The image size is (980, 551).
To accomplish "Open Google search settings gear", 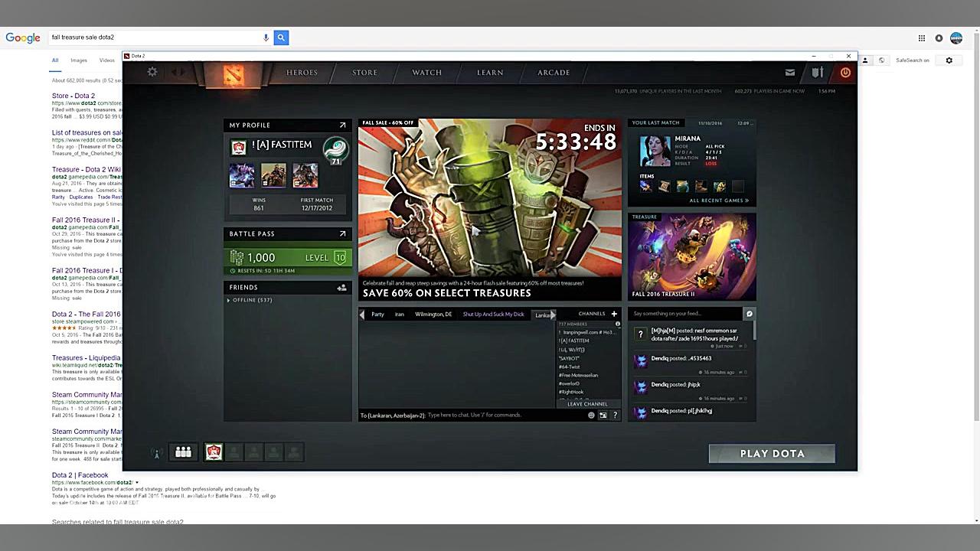I will (949, 60).
